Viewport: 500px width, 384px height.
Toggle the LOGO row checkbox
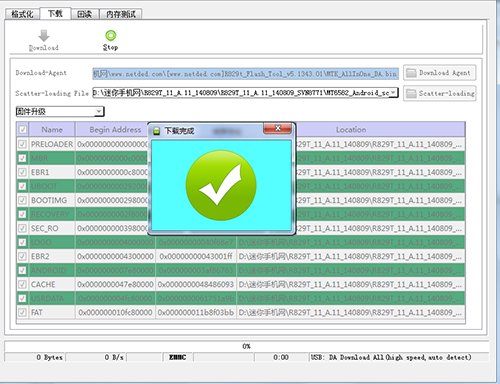pyautogui.click(x=22, y=242)
